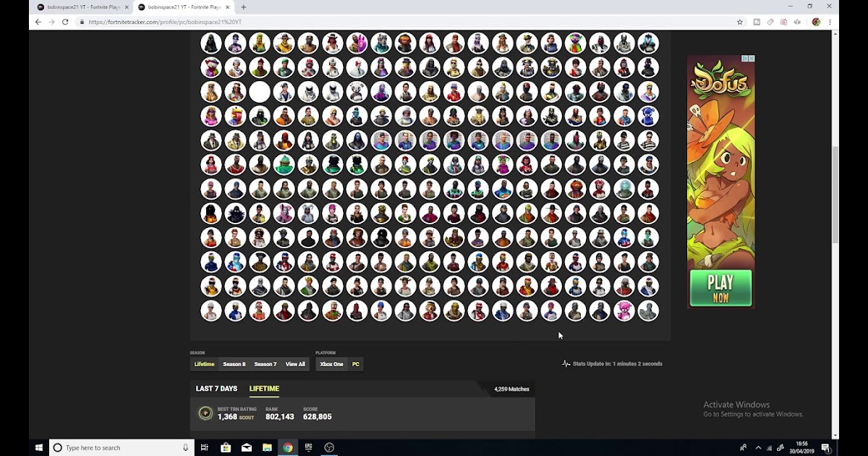This screenshot has width=868, height=456.
Task: Reload the Fortnite Tracker page
Action: tap(65, 22)
